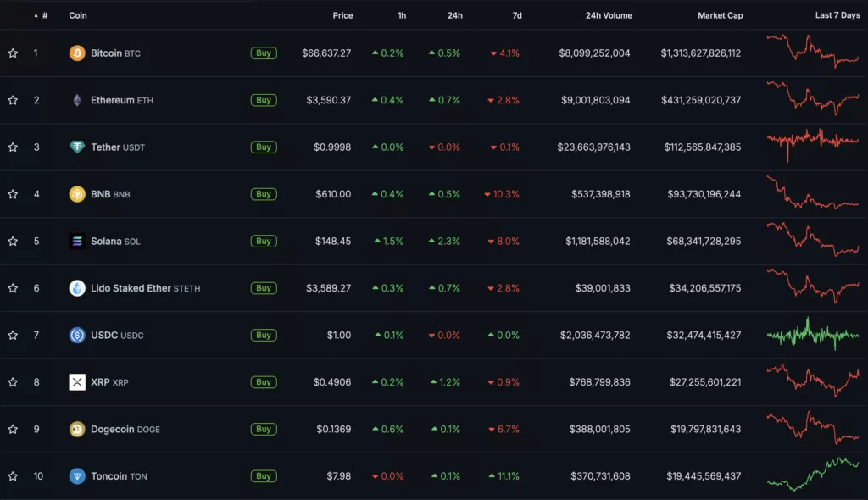The width and height of the screenshot is (868, 500).
Task: Open the Solana SOL coin page
Action: pyautogui.click(x=115, y=241)
